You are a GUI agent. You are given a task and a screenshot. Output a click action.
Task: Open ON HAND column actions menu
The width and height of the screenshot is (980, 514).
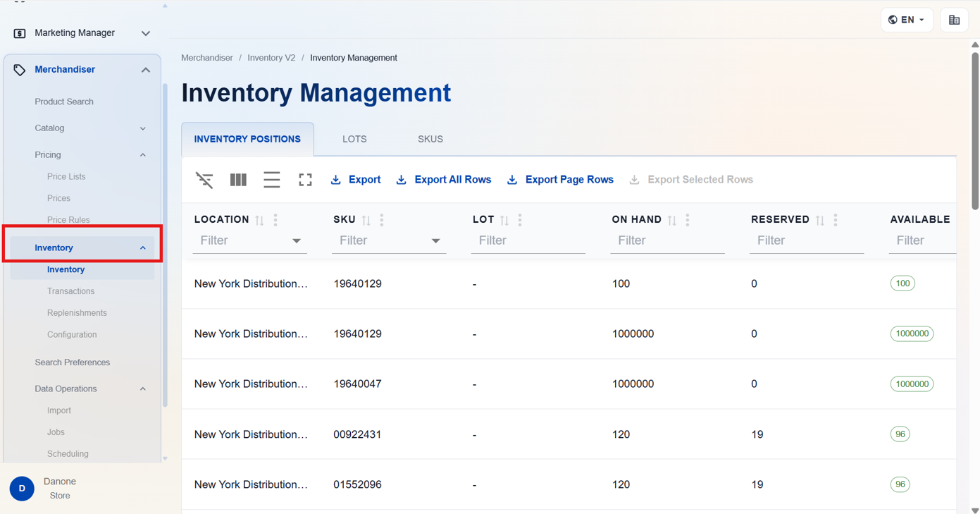(x=688, y=220)
